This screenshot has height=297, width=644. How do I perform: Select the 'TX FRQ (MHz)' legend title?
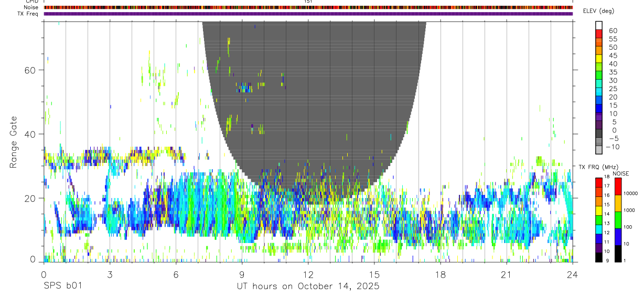coord(598,167)
